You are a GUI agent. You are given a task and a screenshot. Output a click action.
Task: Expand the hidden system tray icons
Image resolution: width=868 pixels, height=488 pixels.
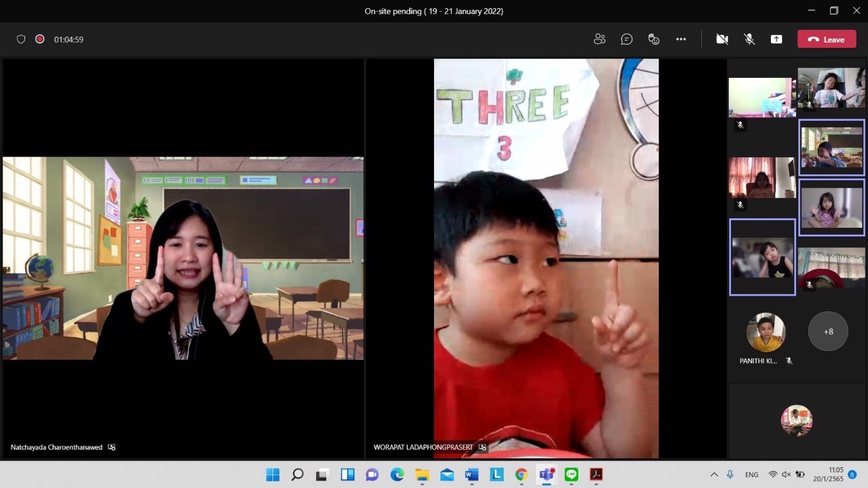(x=714, y=474)
